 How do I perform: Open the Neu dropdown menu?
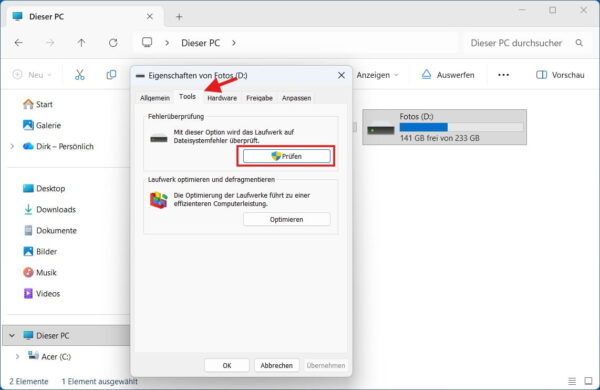pyautogui.click(x=33, y=75)
